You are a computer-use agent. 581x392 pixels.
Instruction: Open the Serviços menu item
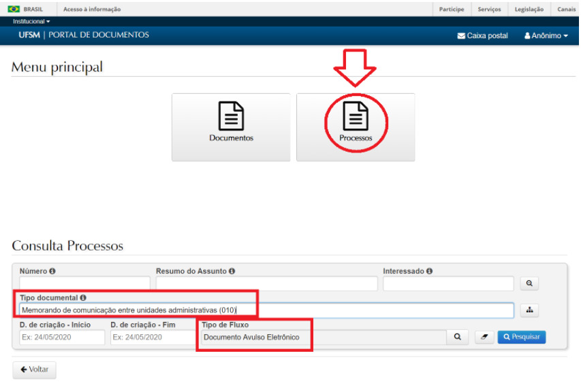[489, 10]
